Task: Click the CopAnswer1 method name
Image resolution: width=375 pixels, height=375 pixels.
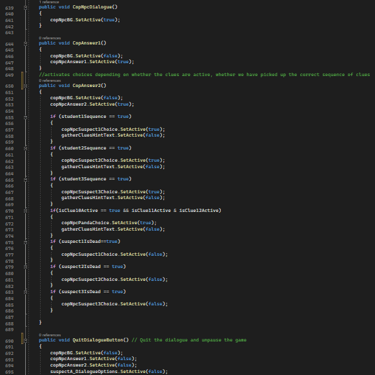Action: tap(87, 43)
